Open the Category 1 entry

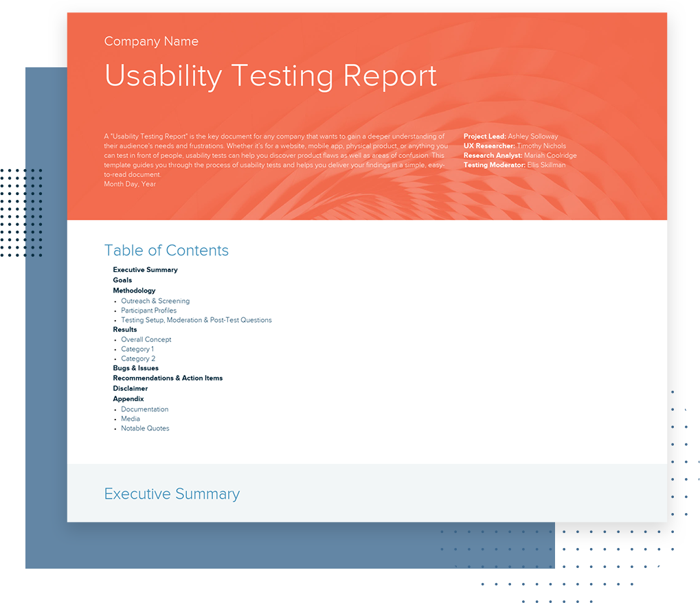tap(137, 349)
